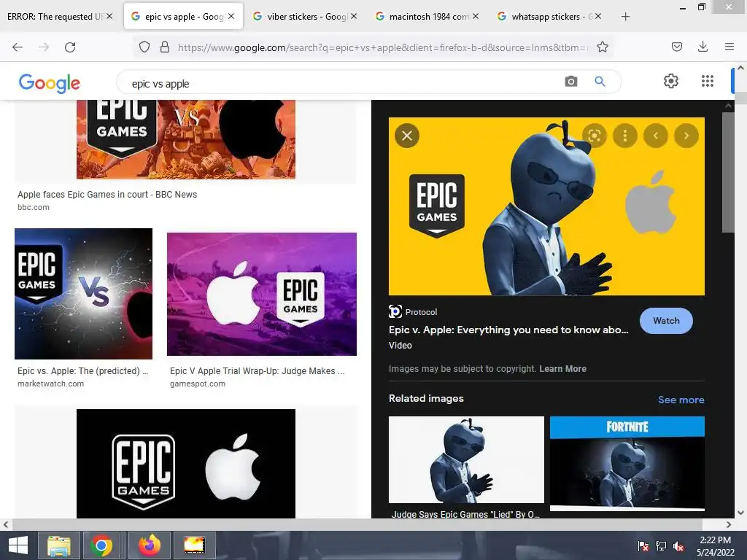Screen dimensions: 747x560
Task: Click Apple faces Epic Games in court caption
Action: click(107, 194)
